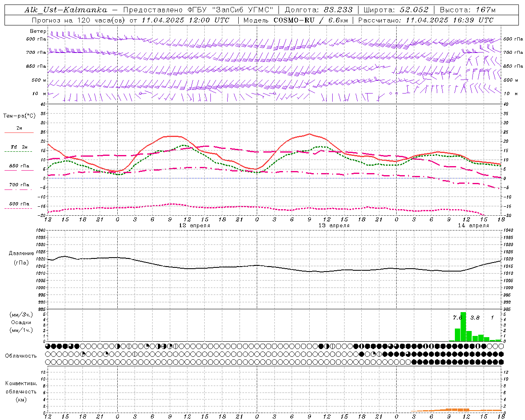Viewport: 525px width, 420px height.
Task: Click the 13 апреля date label
Action: (x=334, y=226)
